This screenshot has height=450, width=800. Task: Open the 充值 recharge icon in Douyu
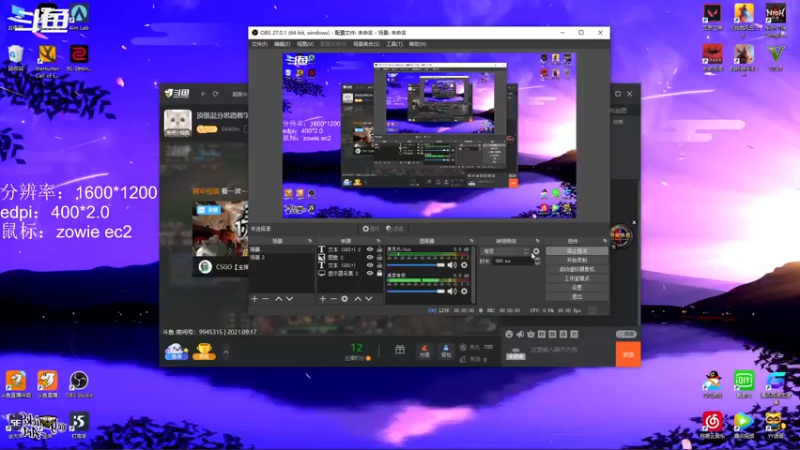click(x=424, y=351)
